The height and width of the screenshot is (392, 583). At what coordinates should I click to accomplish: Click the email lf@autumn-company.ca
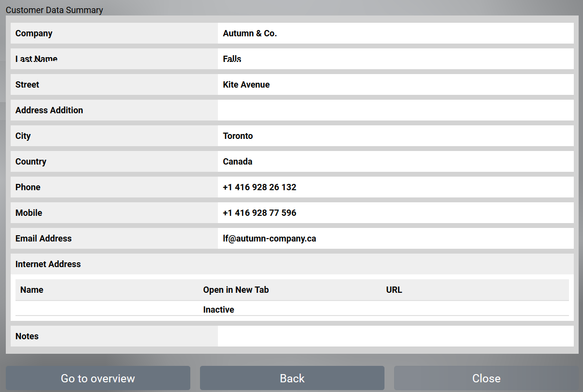[x=269, y=239]
